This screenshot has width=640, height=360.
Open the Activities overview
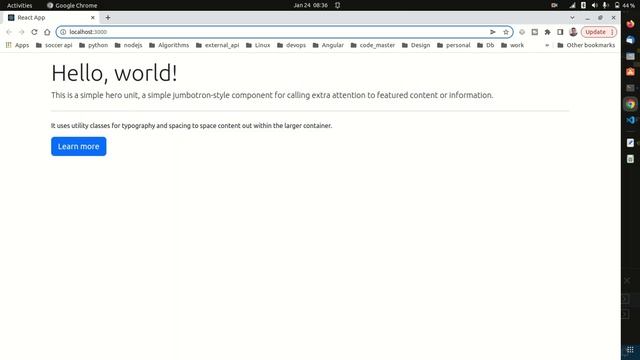pos(20,5)
